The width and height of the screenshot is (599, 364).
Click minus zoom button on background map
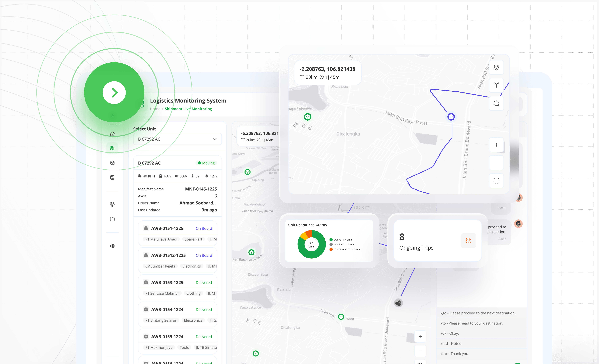420,351
